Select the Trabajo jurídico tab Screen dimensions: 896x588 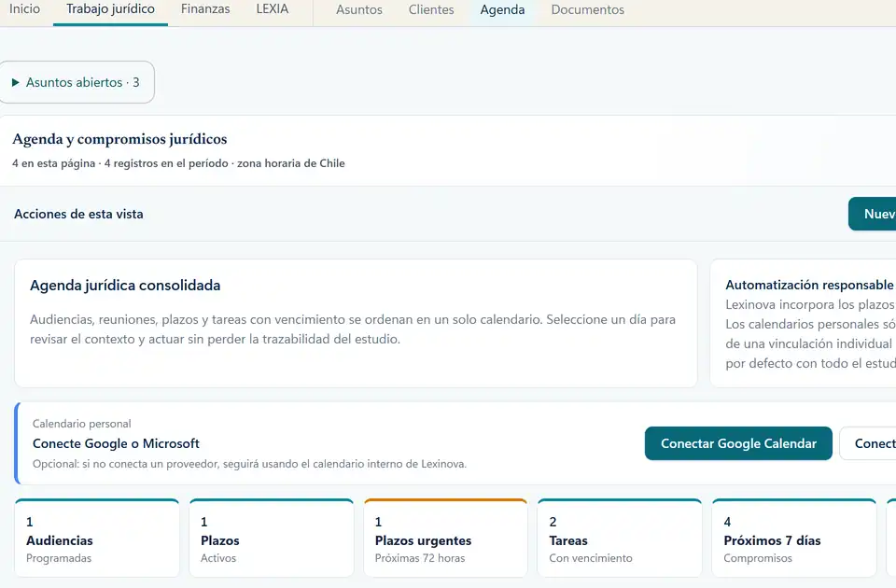pyautogui.click(x=110, y=9)
